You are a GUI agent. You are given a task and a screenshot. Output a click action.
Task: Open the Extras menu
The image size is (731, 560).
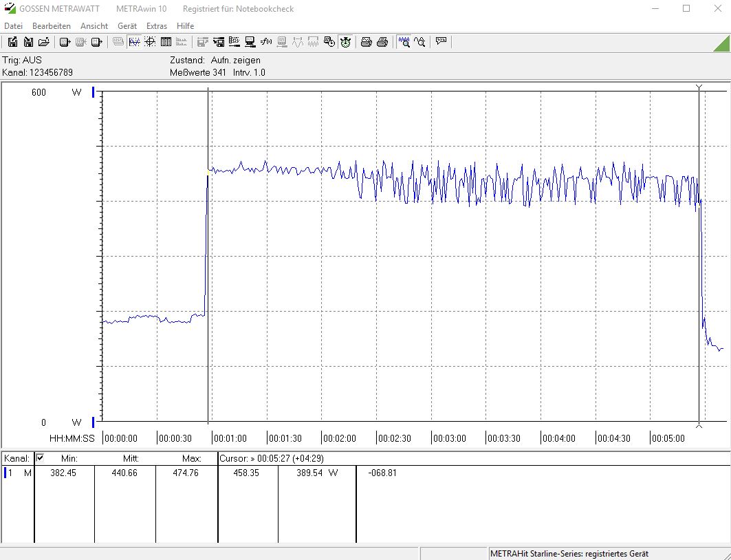click(x=157, y=26)
